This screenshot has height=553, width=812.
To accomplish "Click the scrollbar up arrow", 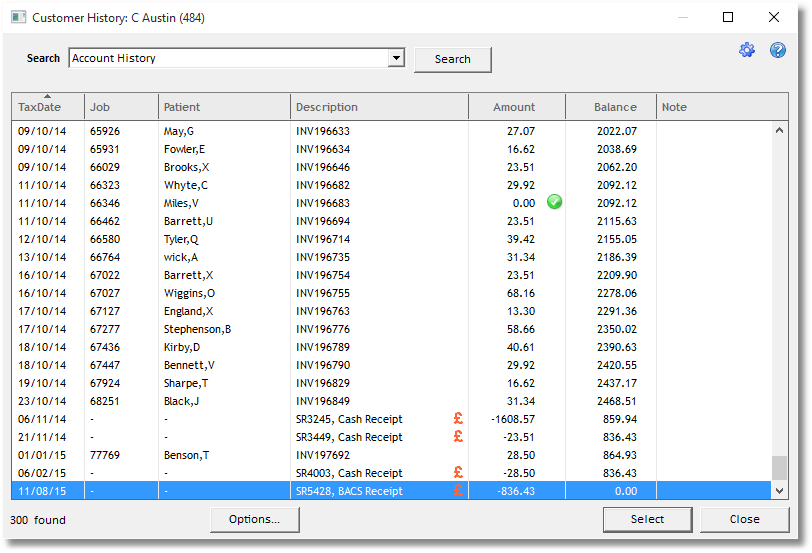I will tap(779, 130).
